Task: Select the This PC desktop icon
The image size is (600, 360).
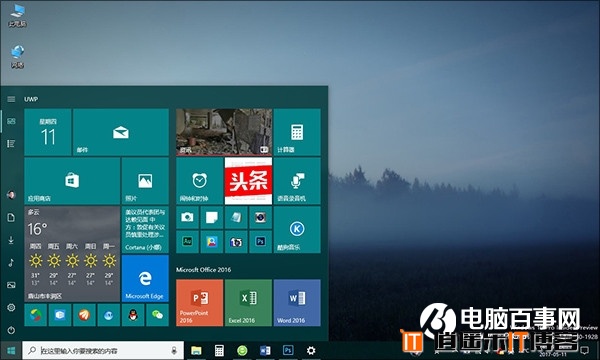Action: 18,16
